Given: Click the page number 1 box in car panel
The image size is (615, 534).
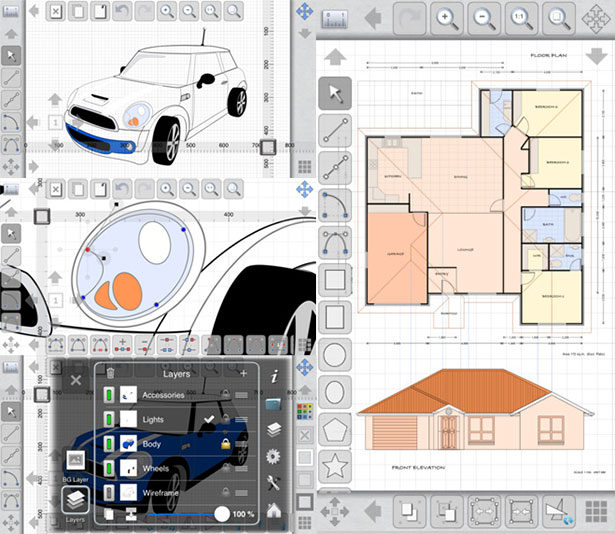Looking at the screenshot, I should [55, 123].
